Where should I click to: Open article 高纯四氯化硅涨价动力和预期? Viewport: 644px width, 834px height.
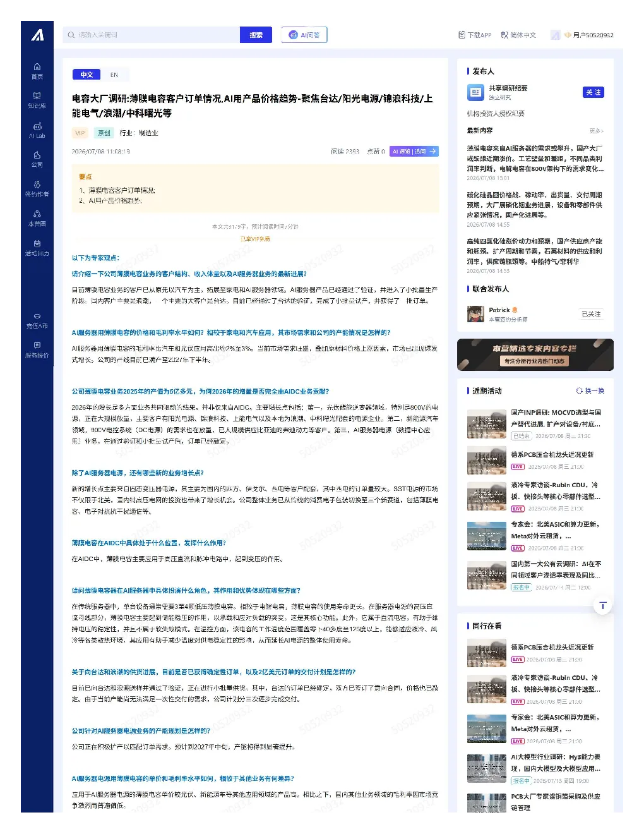tap(535, 251)
